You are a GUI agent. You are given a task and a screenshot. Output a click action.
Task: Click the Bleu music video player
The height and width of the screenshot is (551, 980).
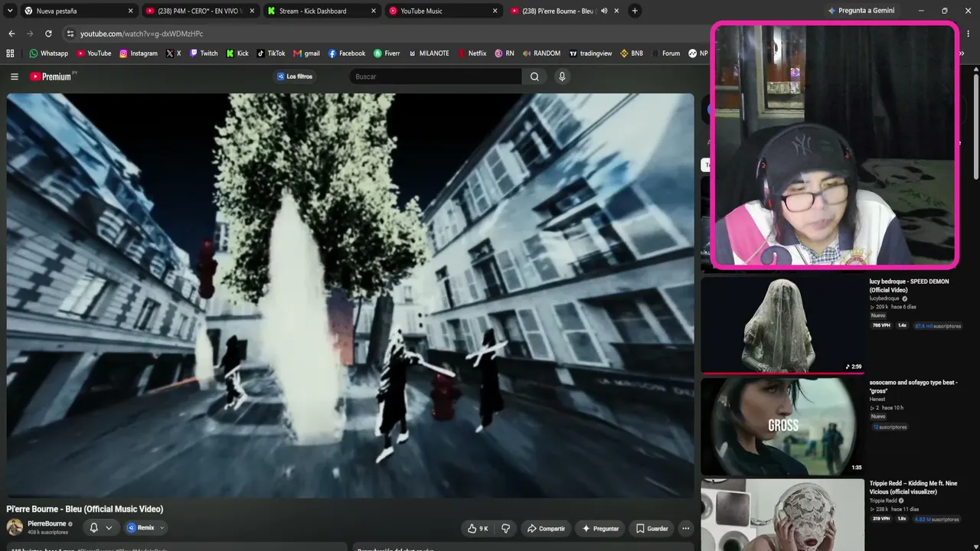tap(350, 295)
